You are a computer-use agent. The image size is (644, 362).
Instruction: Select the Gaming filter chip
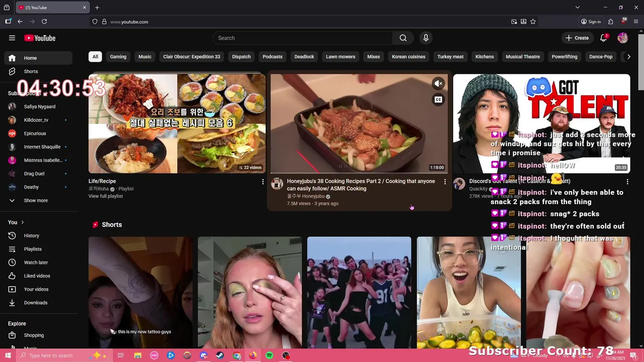coord(118,57)
